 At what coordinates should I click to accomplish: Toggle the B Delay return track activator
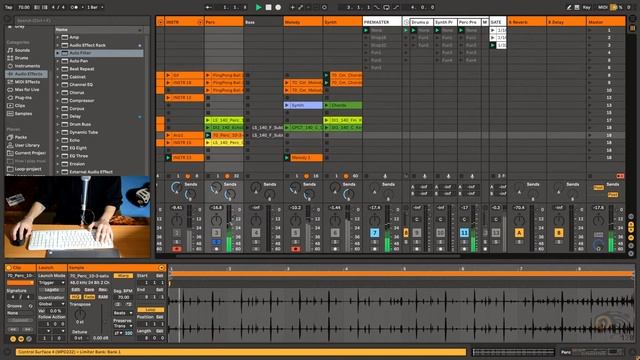[558, 233]
